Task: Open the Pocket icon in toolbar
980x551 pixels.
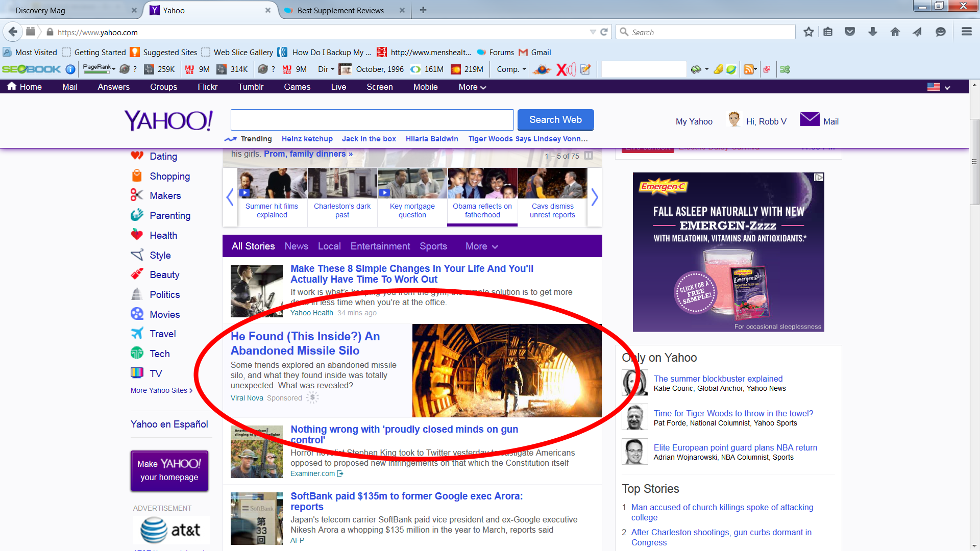Action: pyautogui.click(x=850, y=32)
